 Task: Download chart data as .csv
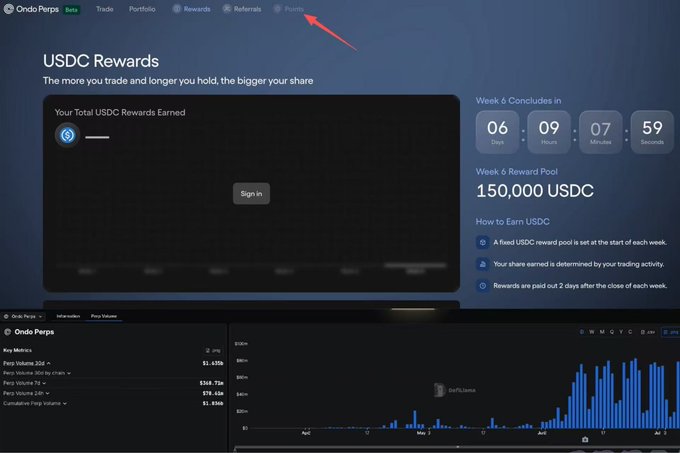point(648,332)
